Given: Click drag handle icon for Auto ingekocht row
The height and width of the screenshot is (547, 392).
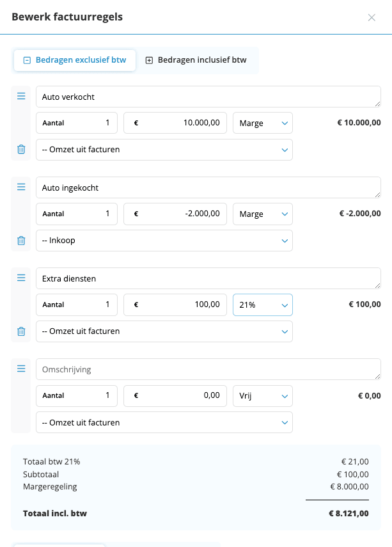Looking at the screenshot, I should (x=21, y=187).
